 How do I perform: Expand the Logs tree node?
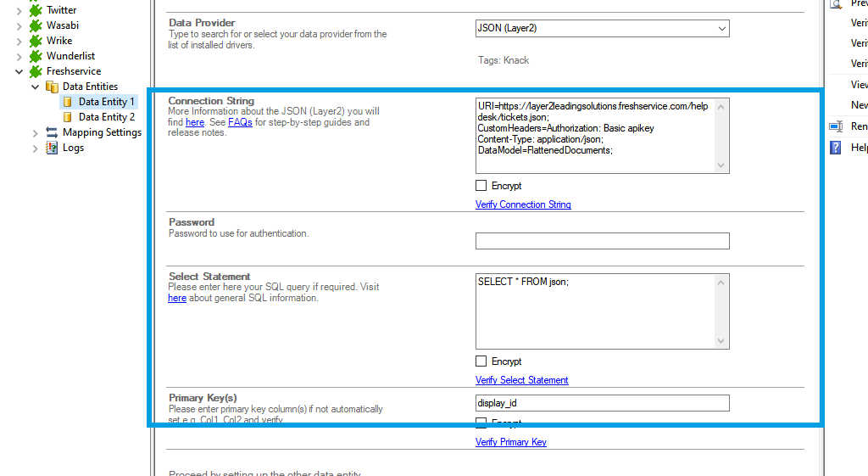(x=35, y=148)
